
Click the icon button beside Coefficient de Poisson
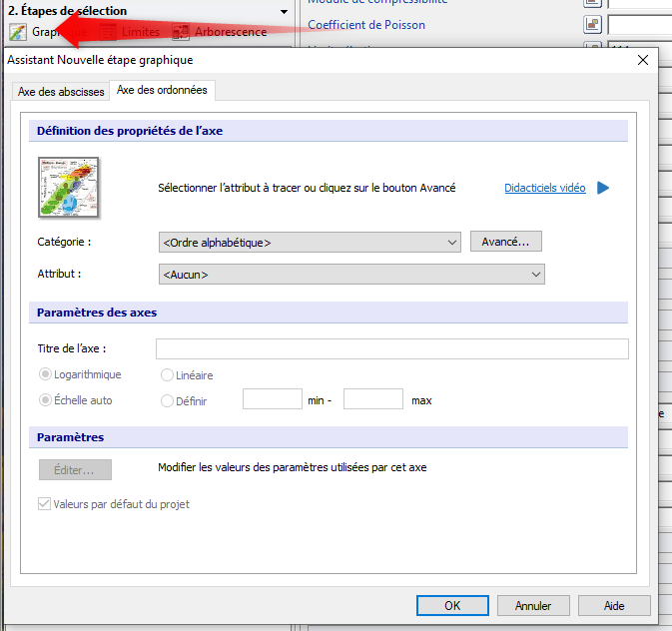(591, 24)
